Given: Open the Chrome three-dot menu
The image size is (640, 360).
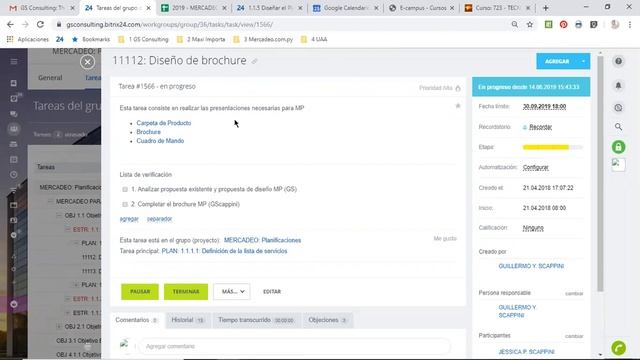Looking at the screenshot, I should 630,24.
